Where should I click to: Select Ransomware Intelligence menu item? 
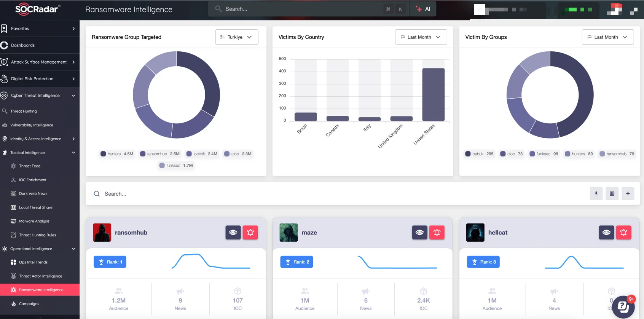point(40,290)
